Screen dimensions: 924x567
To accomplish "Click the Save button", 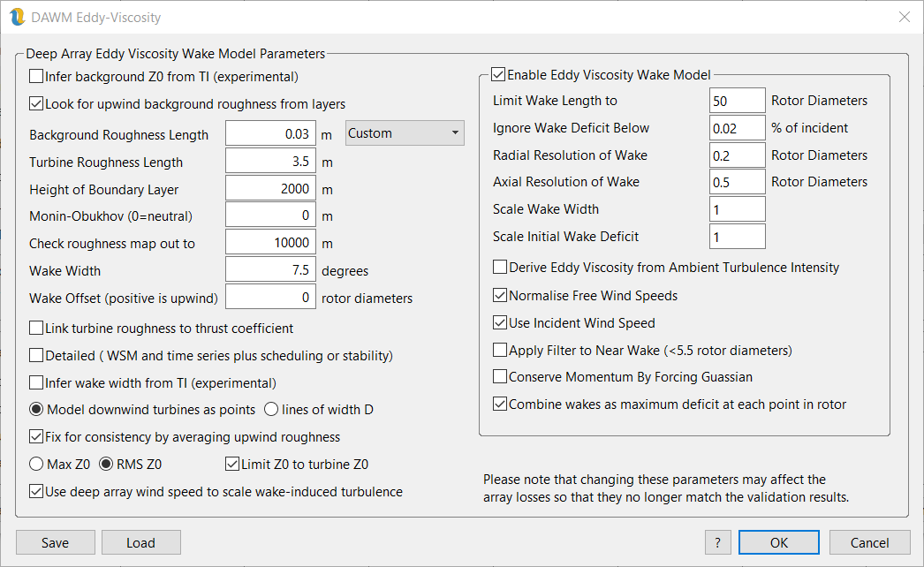I will 55,543.
